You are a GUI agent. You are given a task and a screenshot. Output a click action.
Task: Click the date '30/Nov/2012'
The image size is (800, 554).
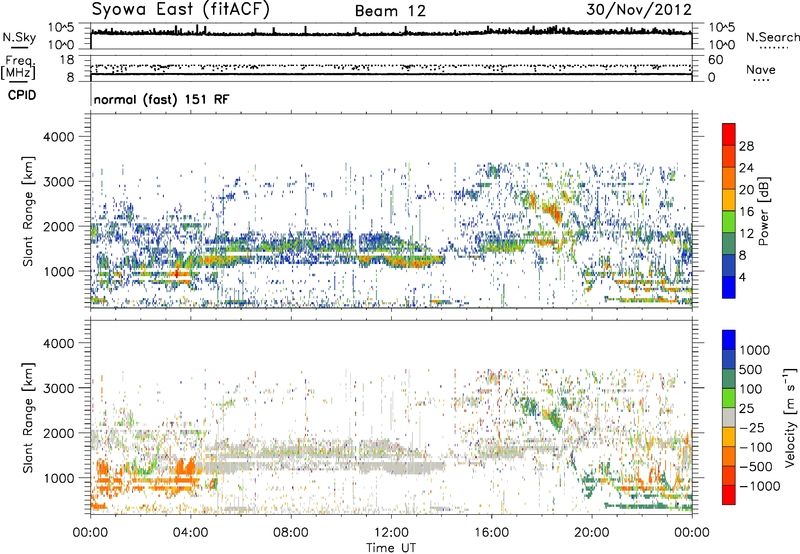click(x=639, y=9)
